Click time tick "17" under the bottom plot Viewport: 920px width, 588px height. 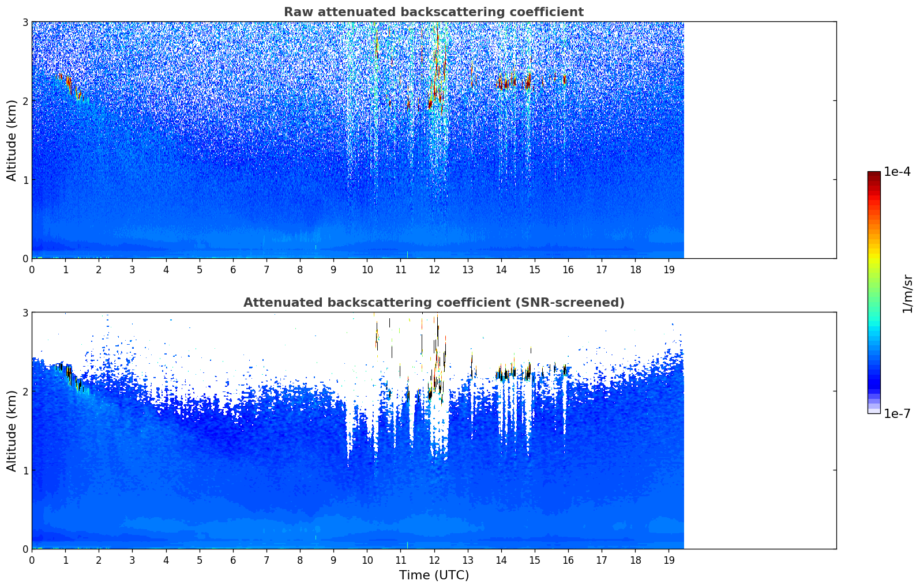tap(602, 560)
